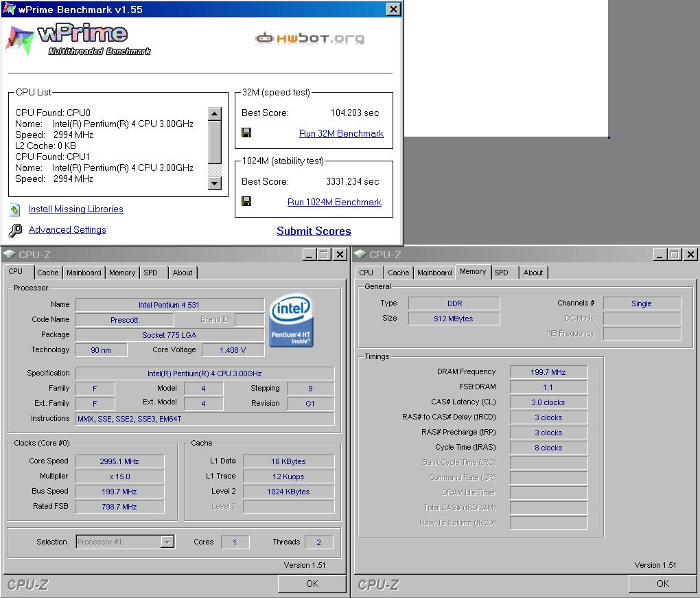Switch to Mainboard tab in left CPU-Z

(84, 273)
